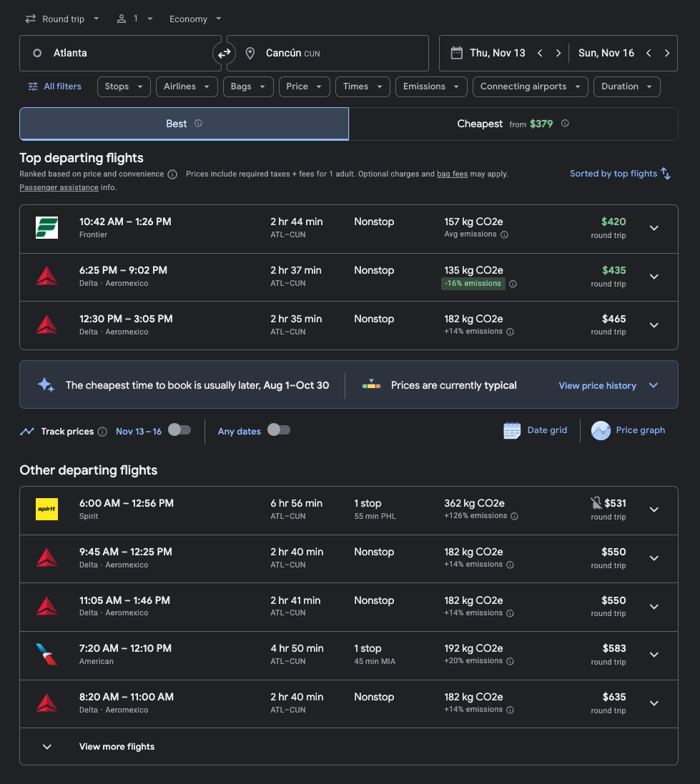This screenshot has width=700, height=784.
Task: Edit the Atlanta origin field
Action: tap(120, 53)
